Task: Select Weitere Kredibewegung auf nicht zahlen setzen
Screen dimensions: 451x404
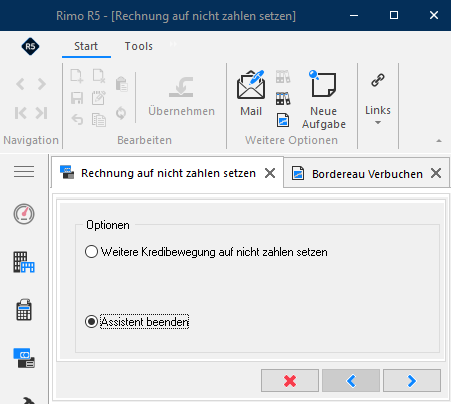Action: coord(206,252)
